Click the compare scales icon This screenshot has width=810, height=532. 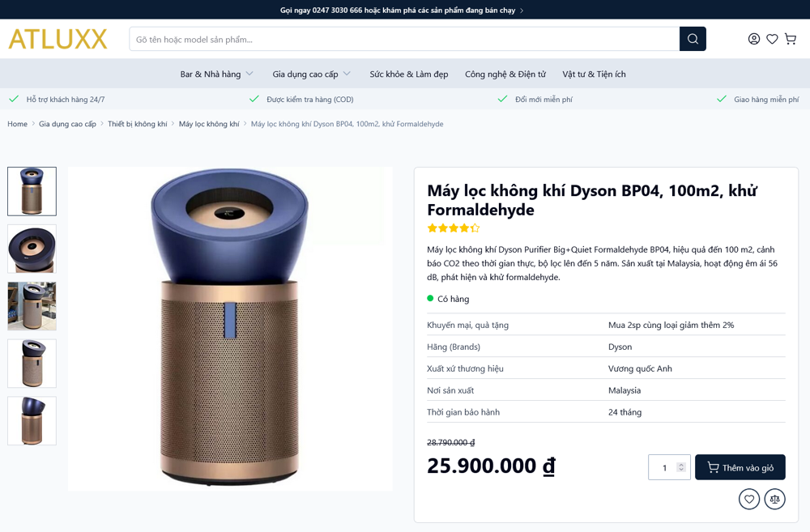775,499
